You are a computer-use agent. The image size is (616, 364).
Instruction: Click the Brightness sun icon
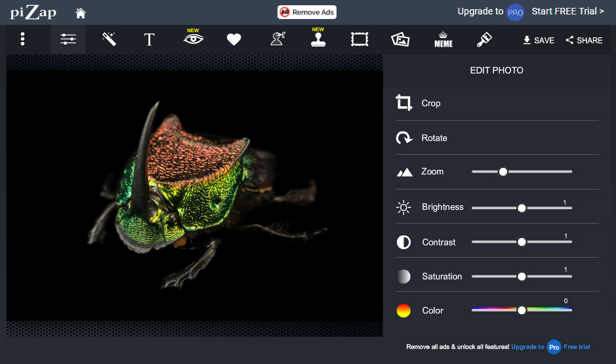(403, 207)
